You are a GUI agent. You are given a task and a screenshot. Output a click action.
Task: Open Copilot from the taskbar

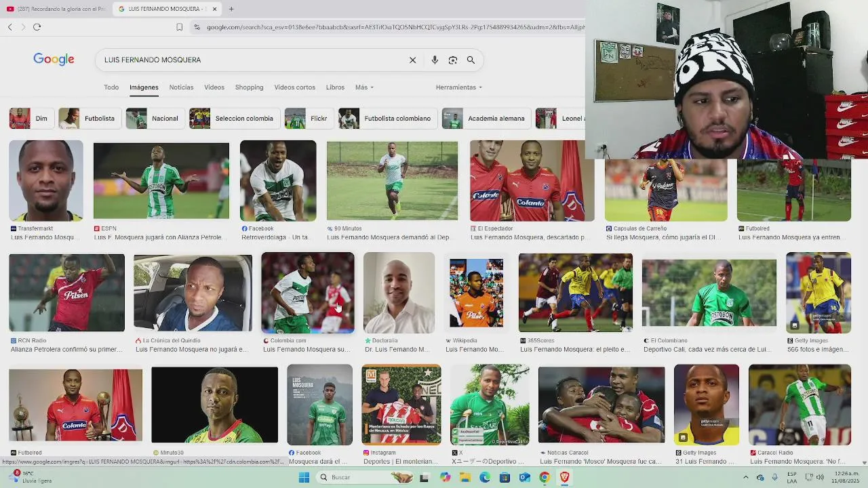click(x=445, y=477)
